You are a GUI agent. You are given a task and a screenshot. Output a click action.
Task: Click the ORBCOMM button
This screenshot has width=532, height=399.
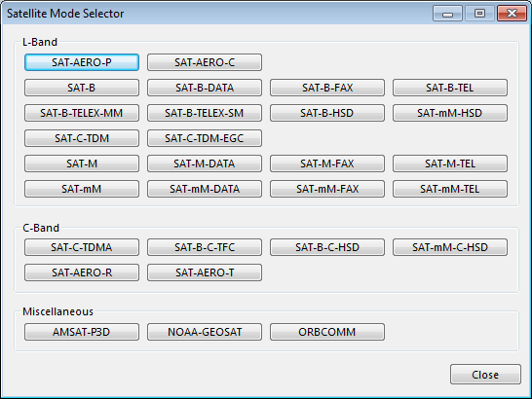(327, 332)
